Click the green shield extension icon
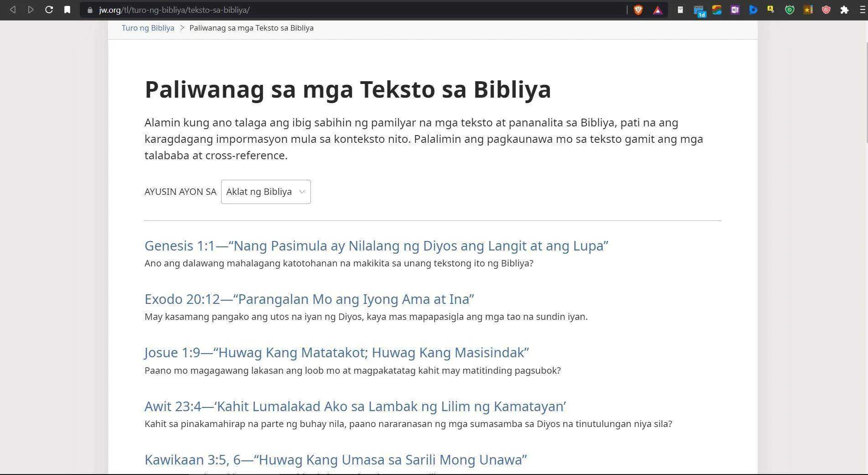The height and width of the screenshot is (475, 868). coord(790,10)
